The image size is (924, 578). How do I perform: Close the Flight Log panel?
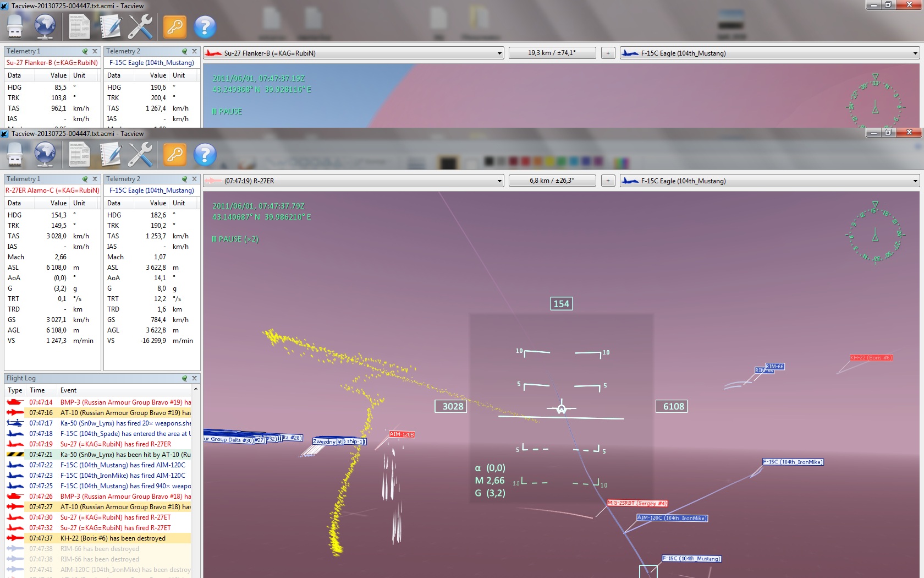(194, 378)
